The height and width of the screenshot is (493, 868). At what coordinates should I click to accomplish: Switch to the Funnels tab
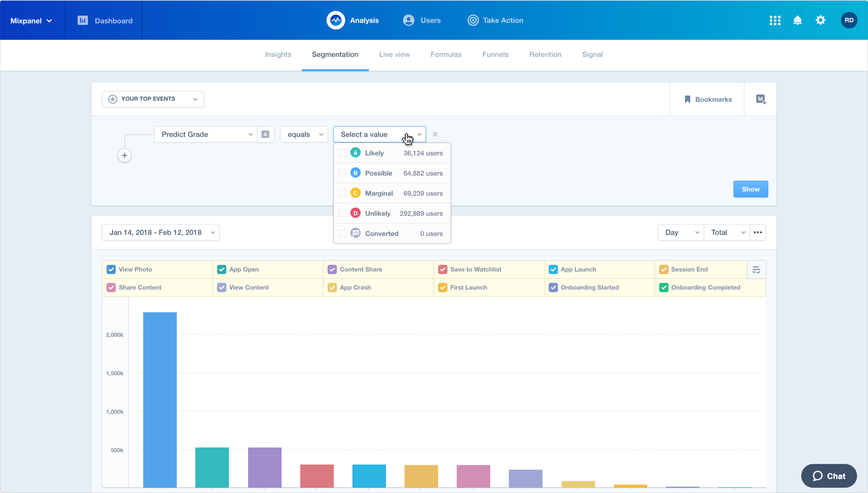coord(495,55)
